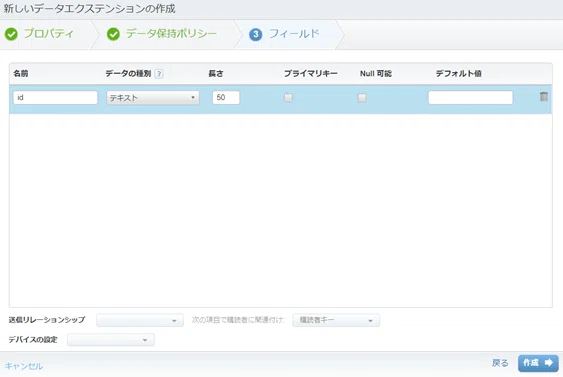Click the デフォルト値 column header

[x=459, y=74]
